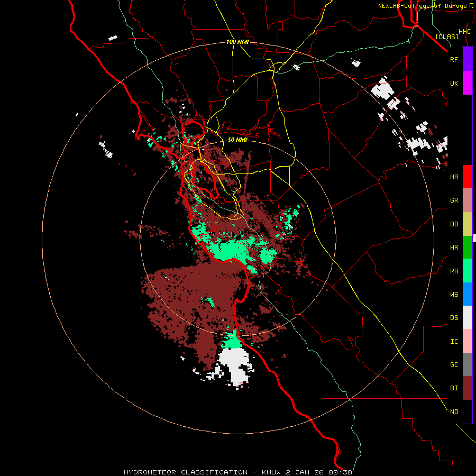The width and height of the screenshot is (476, 476).
Task: Click the HHC product label
Action: 465,32
